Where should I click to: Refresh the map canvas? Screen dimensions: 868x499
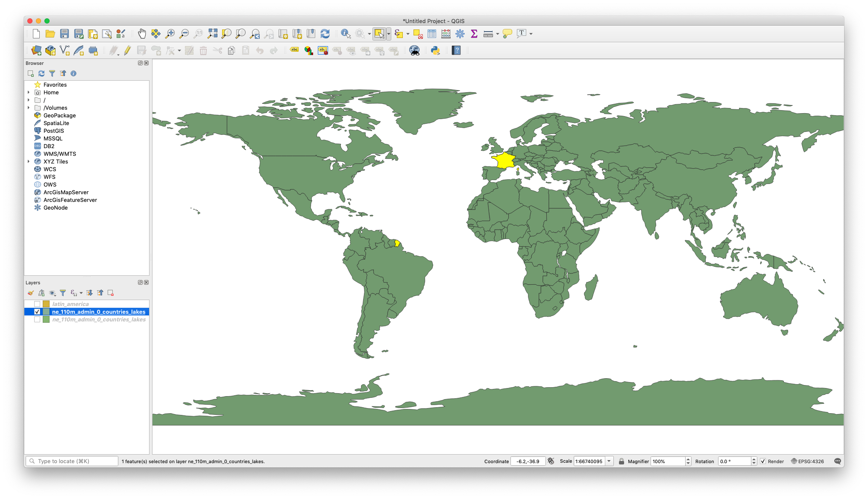[325, 34]
